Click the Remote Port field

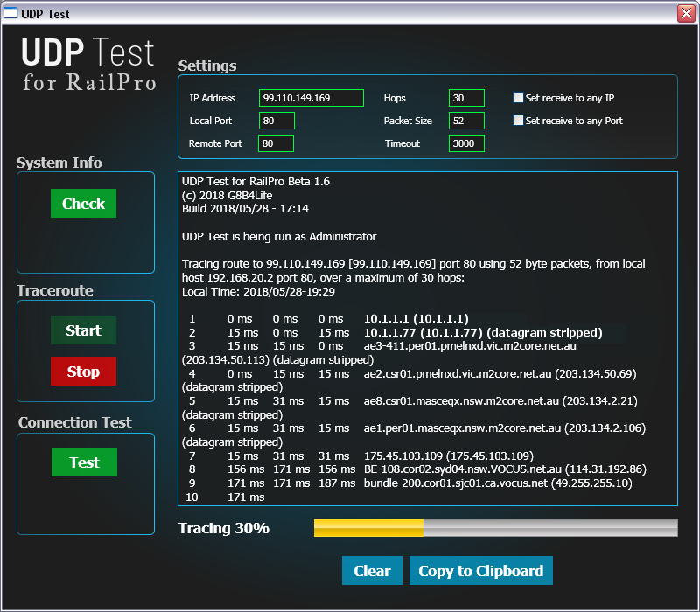[x=276, y=143]
